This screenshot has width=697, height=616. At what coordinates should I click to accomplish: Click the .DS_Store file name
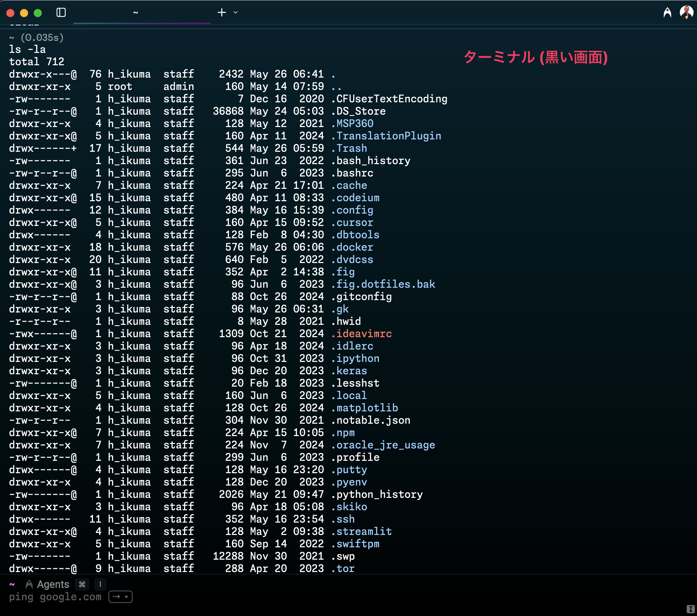click(358, 111)
